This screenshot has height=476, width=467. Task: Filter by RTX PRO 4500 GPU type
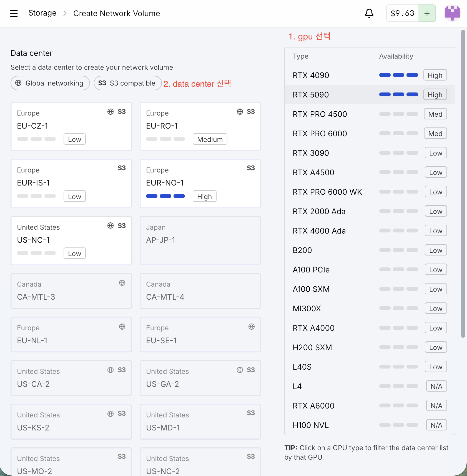point(370,114)
